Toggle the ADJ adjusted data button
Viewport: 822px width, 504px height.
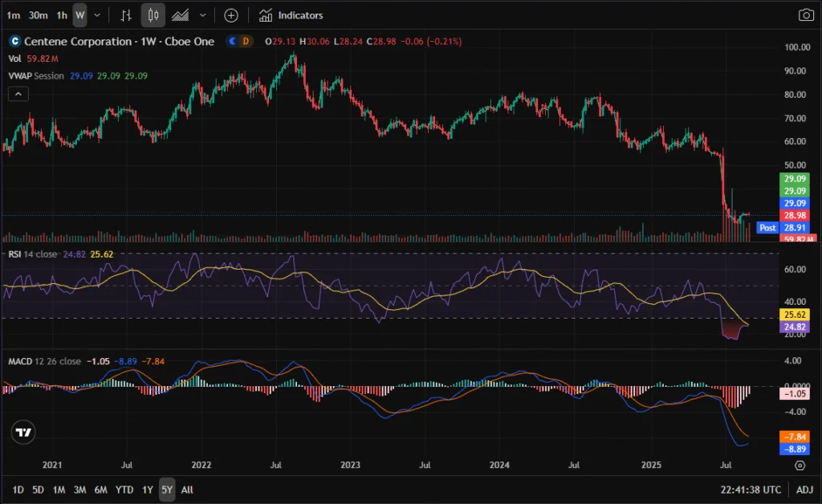(x=804, y=490)
